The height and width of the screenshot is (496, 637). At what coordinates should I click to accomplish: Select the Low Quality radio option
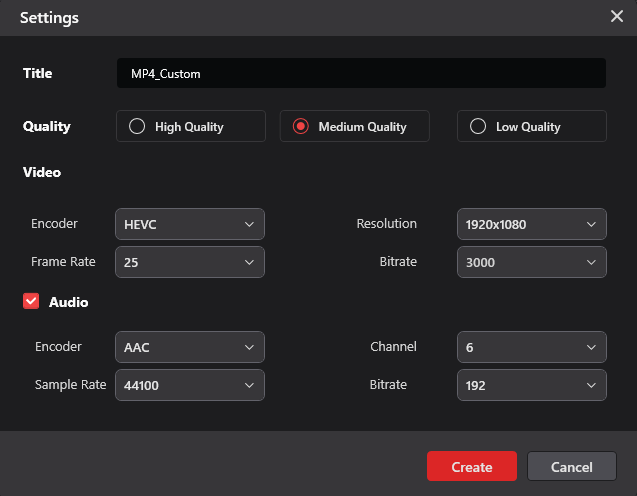coord(531,126)
